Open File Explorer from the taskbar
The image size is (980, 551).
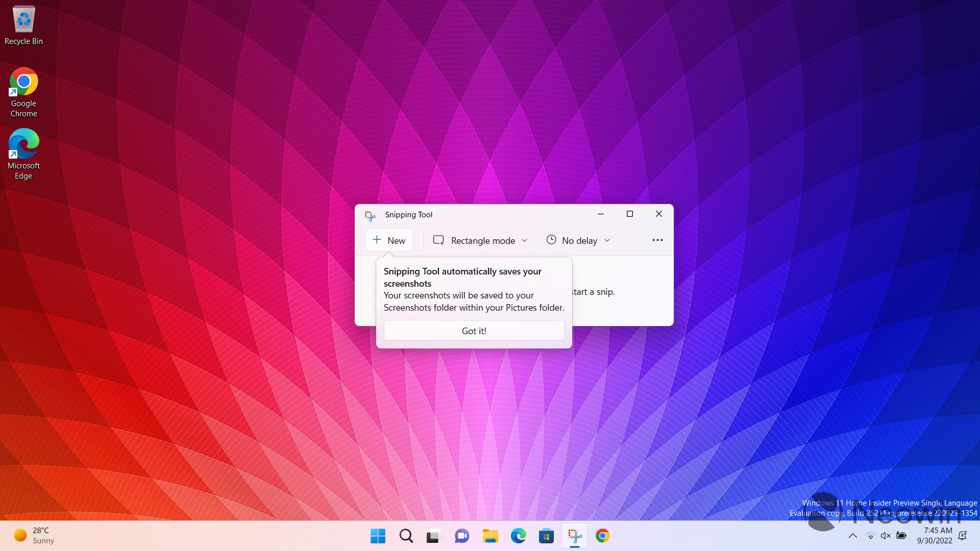click(490, 536)
